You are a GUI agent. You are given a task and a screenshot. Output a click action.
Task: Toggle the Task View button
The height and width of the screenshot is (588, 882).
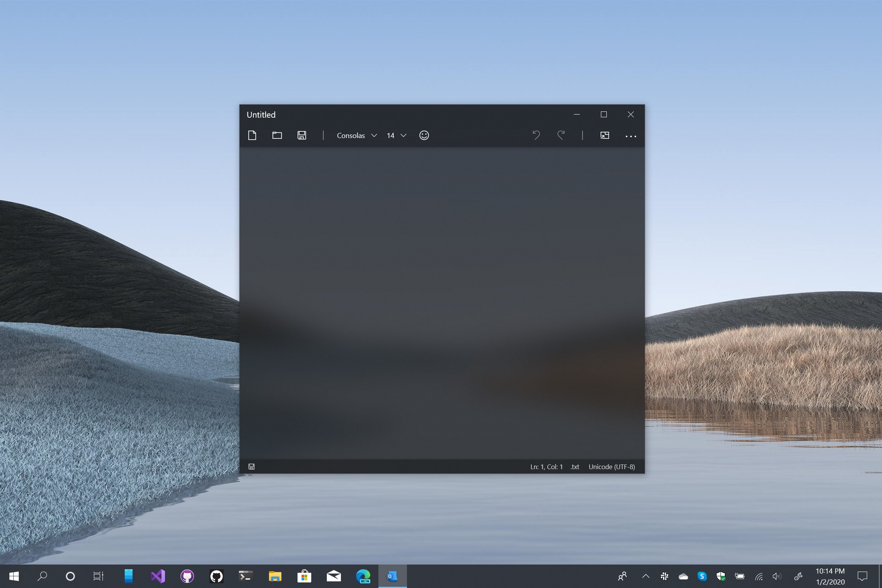click(99, 576)
